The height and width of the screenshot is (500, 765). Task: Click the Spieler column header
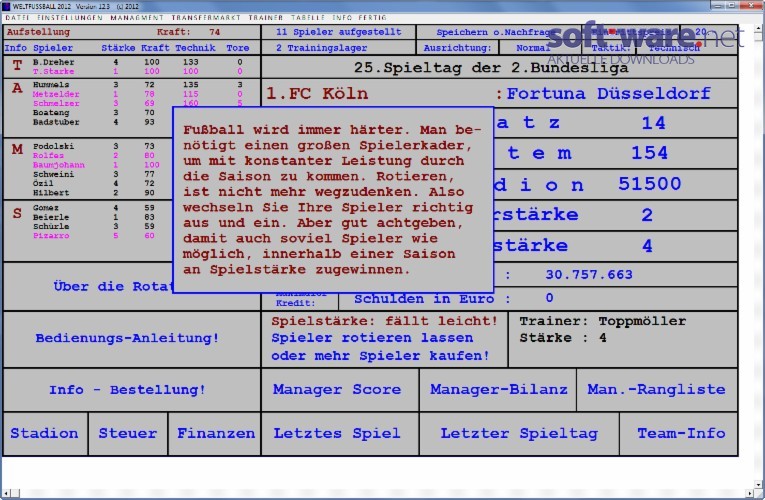click(53, 48)
